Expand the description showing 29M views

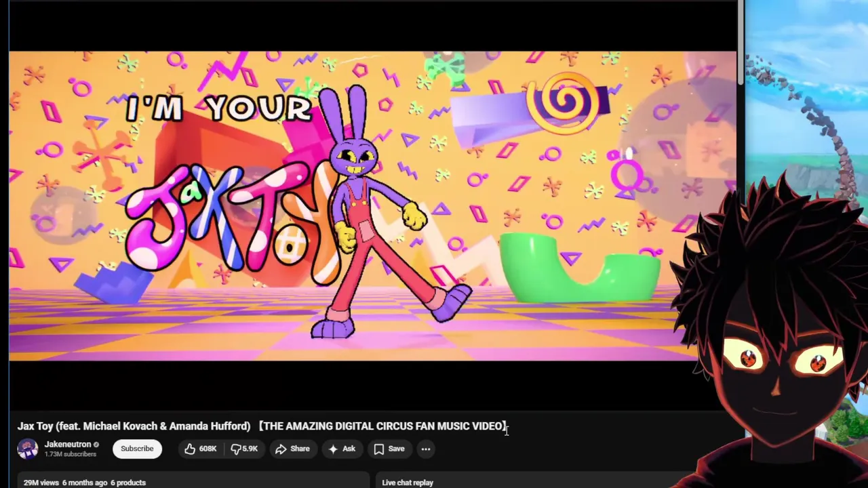coord(193,481)
